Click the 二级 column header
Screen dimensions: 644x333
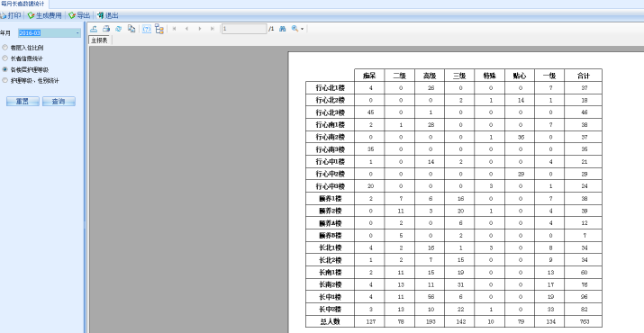[x=399, y=76]
